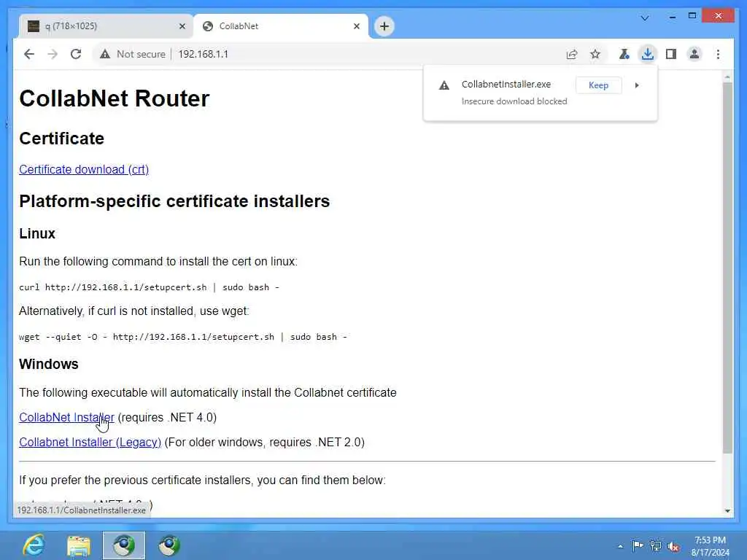This screenshot has width=747, height=560.
Task: Expand download options arrow beside Keep
Action: (x=637, y=85)
